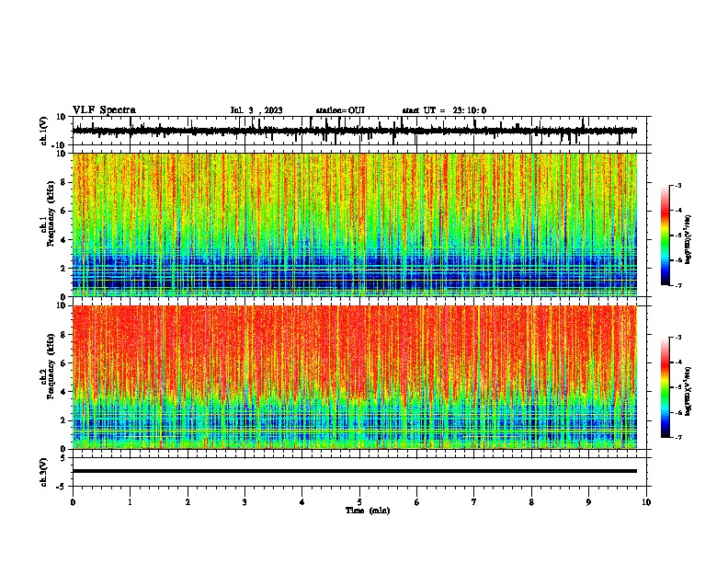
Task: Click the ch.2 color bar "log(PSD)" label
Action: point(688,391)
